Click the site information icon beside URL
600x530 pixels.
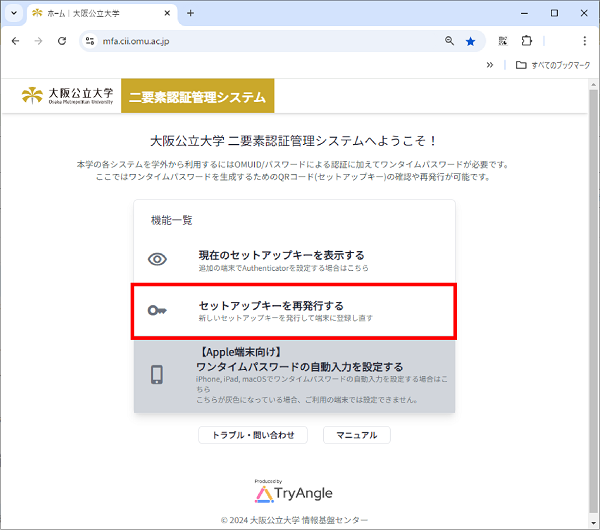pyautogui.click(x=89, y=41)
